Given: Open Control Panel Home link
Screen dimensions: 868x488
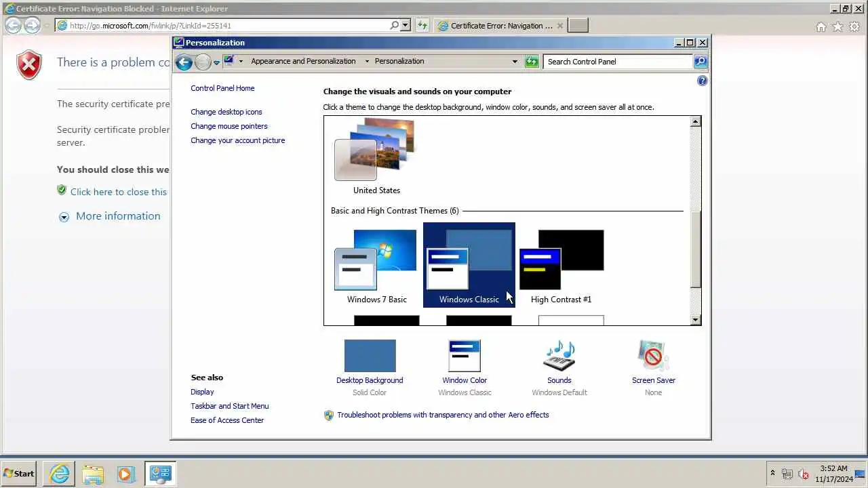Looking at the screenshot, I should tap(222, 88).
